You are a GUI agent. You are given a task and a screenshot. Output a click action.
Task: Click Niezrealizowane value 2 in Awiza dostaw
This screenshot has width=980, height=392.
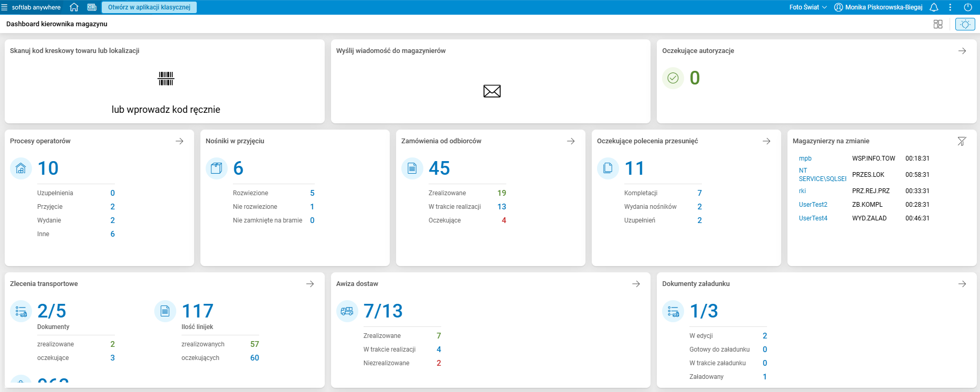pyautogui.click(x=439, y=363)
